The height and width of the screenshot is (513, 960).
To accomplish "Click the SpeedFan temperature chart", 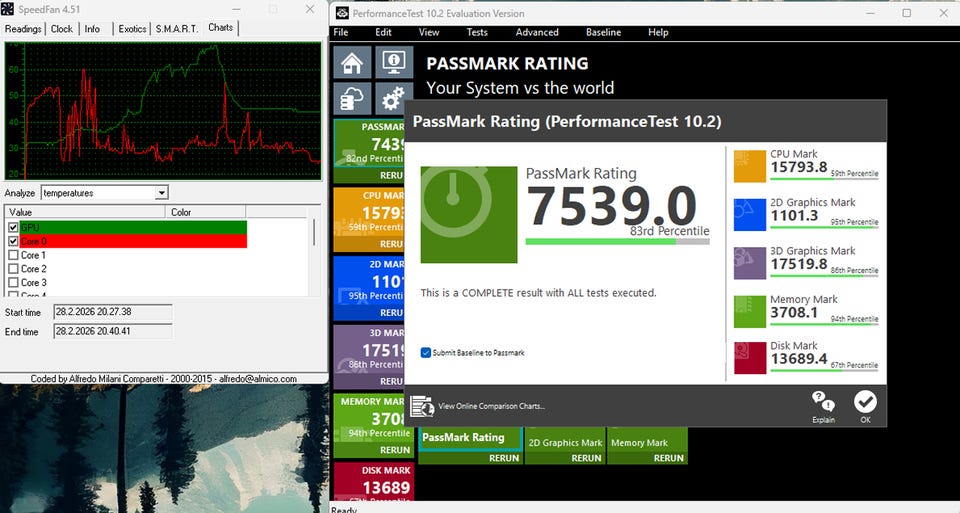I will tap(163, 111).
